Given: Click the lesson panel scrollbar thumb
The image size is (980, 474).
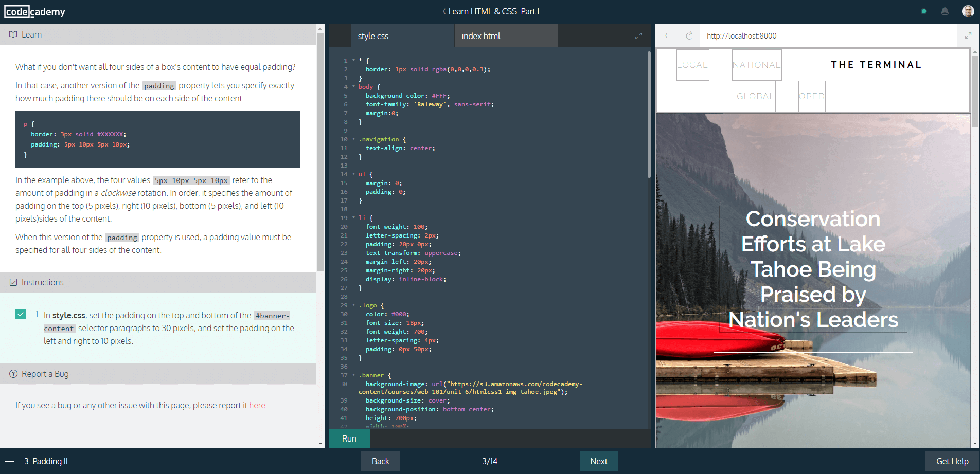Looking at the screenshot, I should 320,152.
